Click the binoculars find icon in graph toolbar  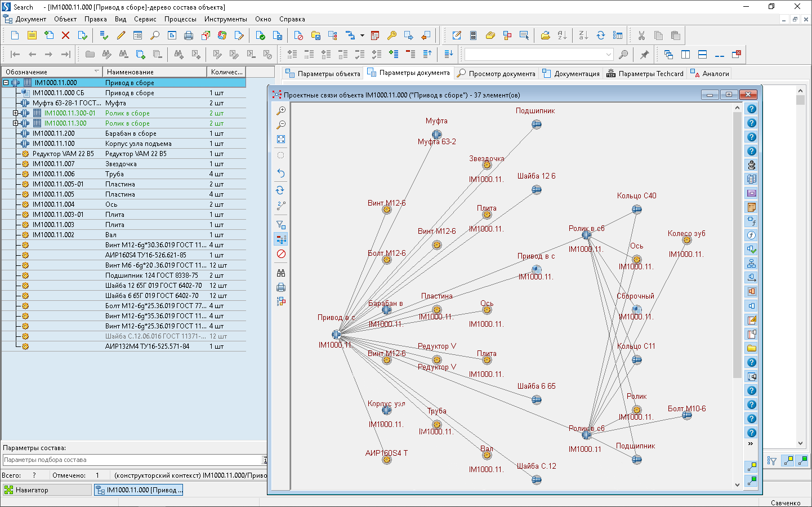tap(281, 273)
